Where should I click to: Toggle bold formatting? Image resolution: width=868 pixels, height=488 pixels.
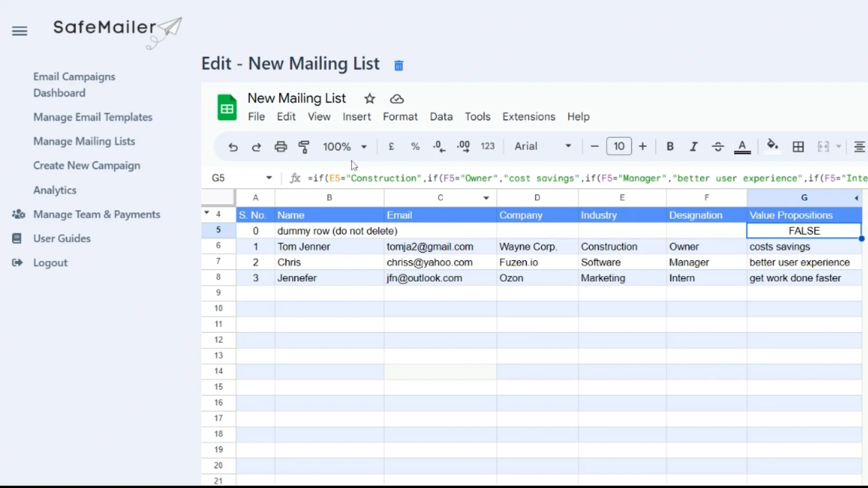pos(670,146)
